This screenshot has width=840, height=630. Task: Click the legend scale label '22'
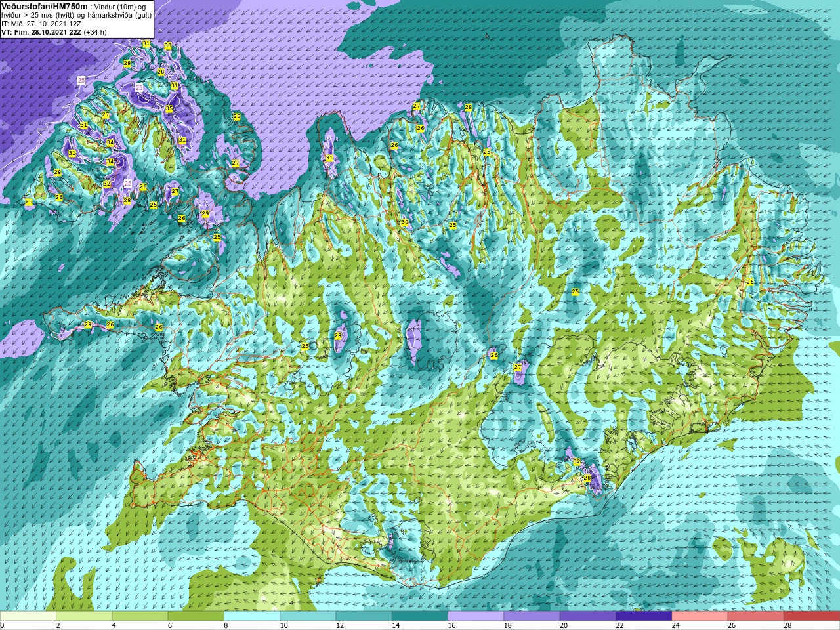(x=619, y=625)
